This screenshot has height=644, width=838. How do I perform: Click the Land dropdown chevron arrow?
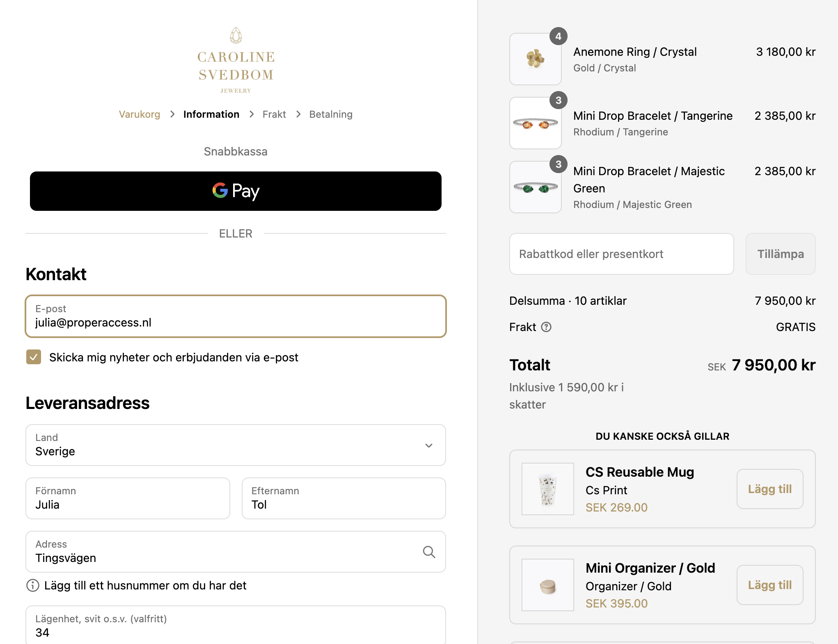(429, 445)
